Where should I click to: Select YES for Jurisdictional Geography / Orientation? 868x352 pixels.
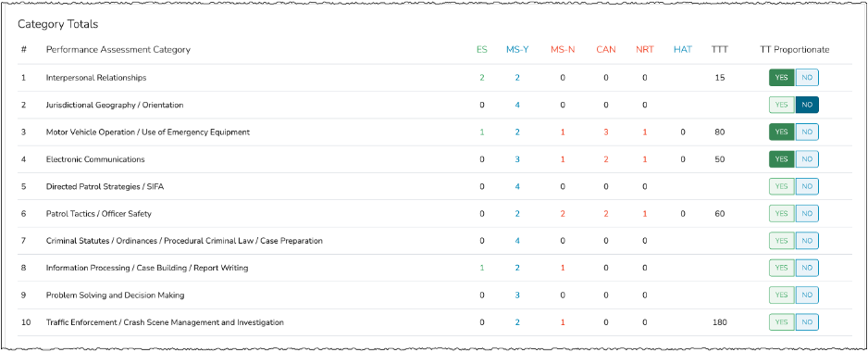coord(782,105)
